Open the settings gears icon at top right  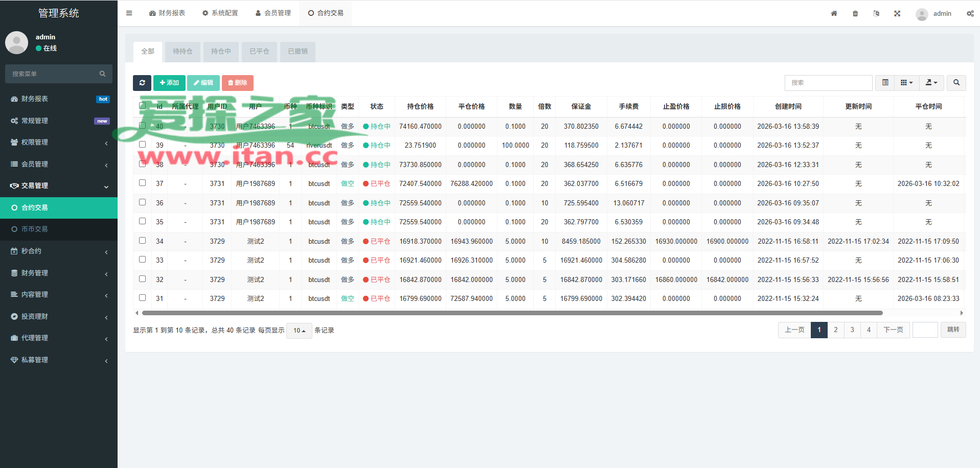[x=970, y=14]
